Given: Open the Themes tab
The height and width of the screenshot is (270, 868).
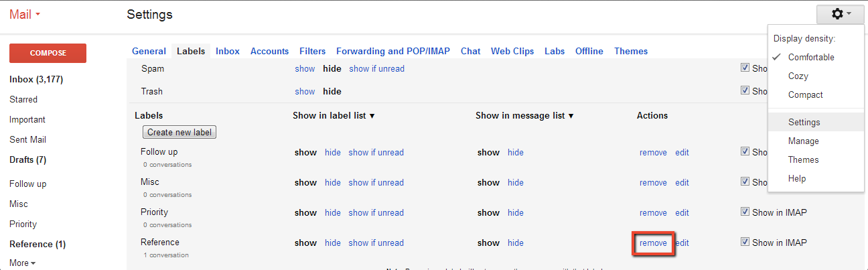Looking at the screenshot, I should pyautogui.click(x=631, y=51).
